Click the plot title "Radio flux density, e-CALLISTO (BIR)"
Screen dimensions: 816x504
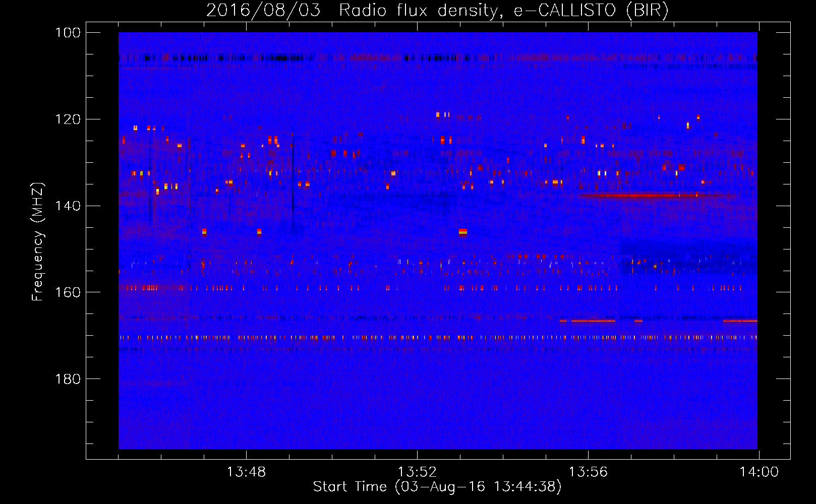(x=503, y=10)
